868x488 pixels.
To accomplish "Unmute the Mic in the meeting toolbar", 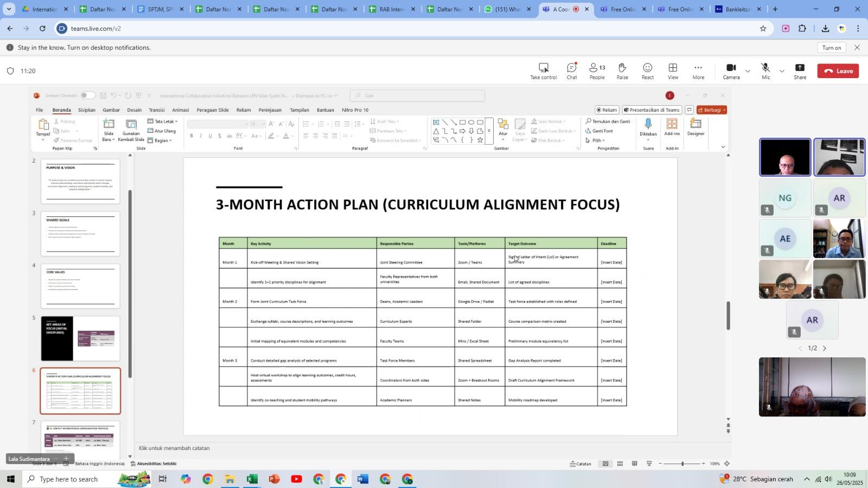I will 765,70.
